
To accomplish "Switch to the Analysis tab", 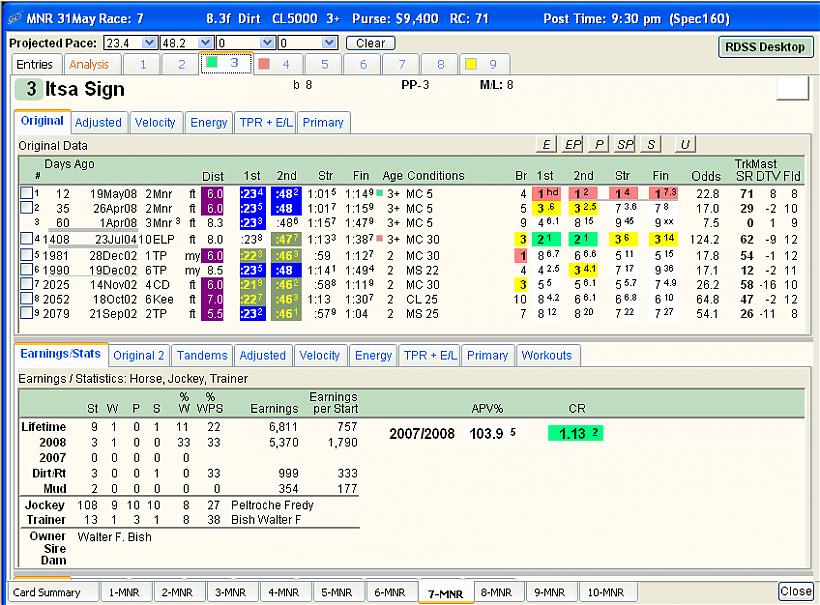I will tap(89, 64).
